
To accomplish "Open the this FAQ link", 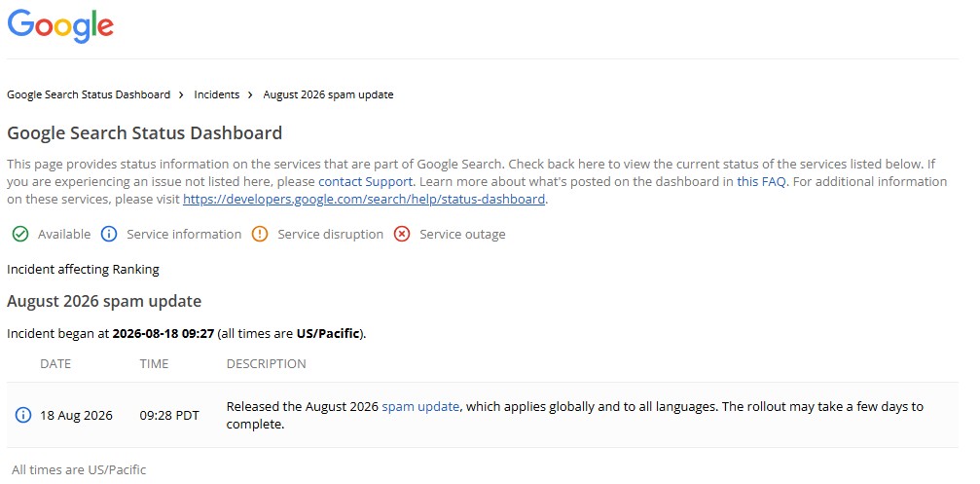I will (761, 182).
